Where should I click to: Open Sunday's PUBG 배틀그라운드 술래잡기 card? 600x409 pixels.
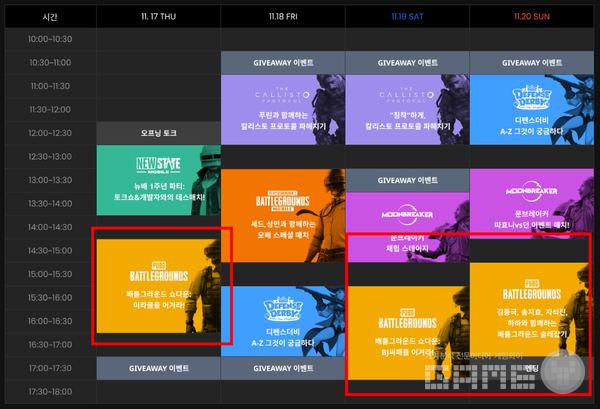tap(532, 309)
